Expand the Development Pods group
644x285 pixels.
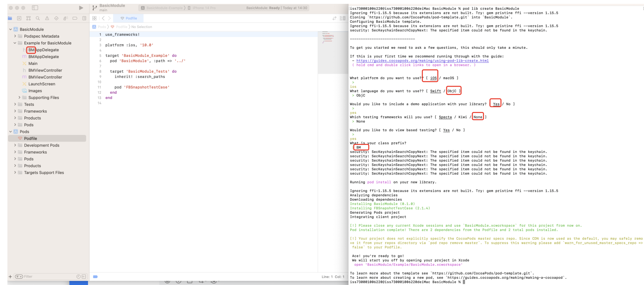(x=15, y=145)
